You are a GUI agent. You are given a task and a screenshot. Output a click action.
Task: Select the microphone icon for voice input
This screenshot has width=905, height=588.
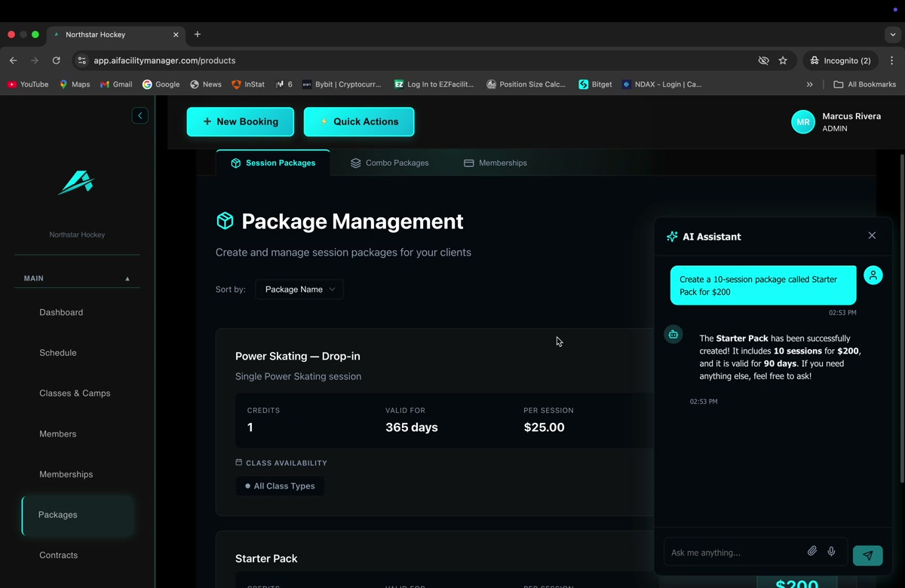831,551
